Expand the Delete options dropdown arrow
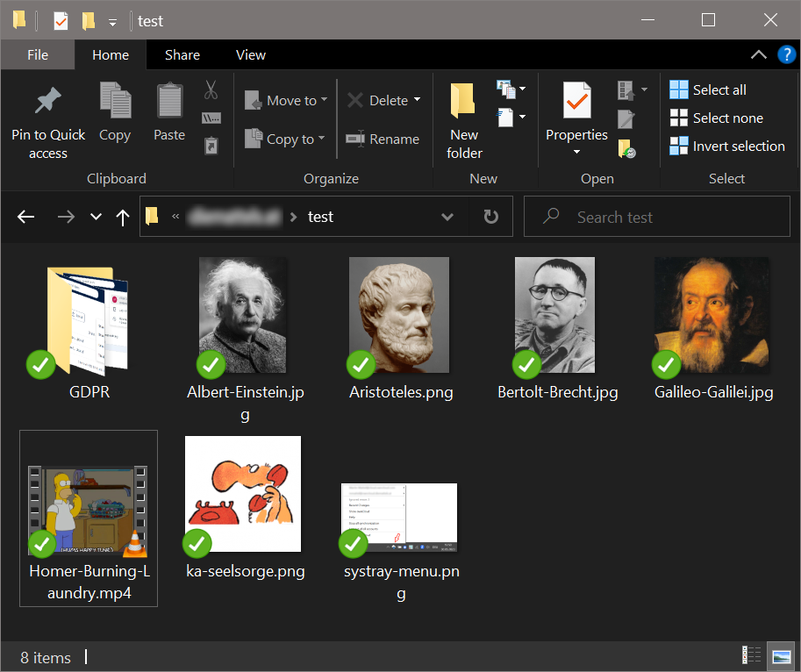Screen dimensions: 801x672 click(x=417, y=100)
